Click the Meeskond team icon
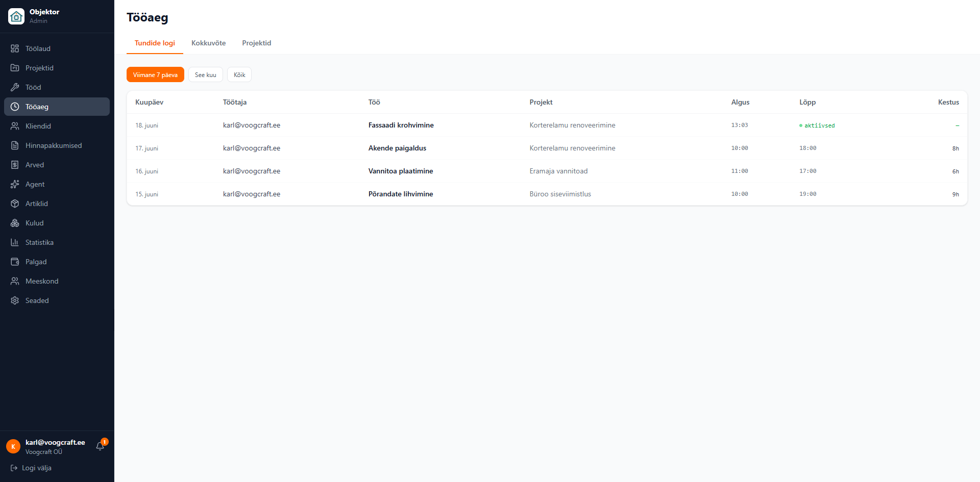 pyautogui.click(x=15, y=281)
